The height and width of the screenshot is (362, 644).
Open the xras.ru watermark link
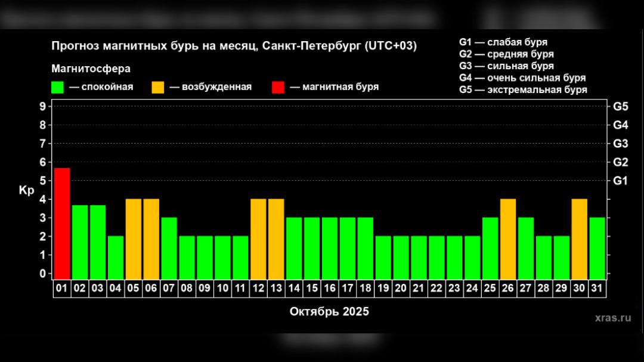[x=612, y=318]
